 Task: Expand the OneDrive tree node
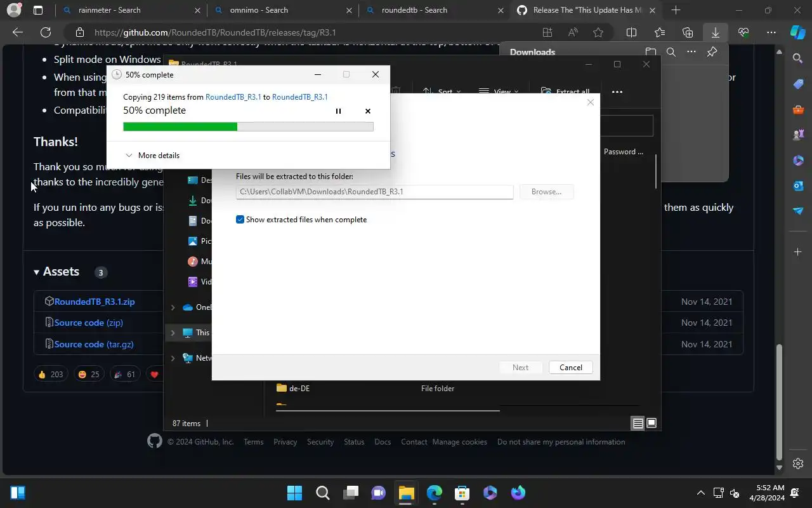click(173, 307)
